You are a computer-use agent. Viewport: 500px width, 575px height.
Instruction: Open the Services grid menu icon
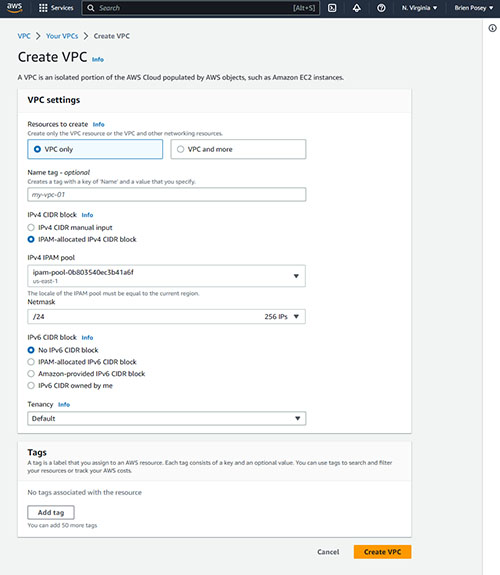(43, 8)
